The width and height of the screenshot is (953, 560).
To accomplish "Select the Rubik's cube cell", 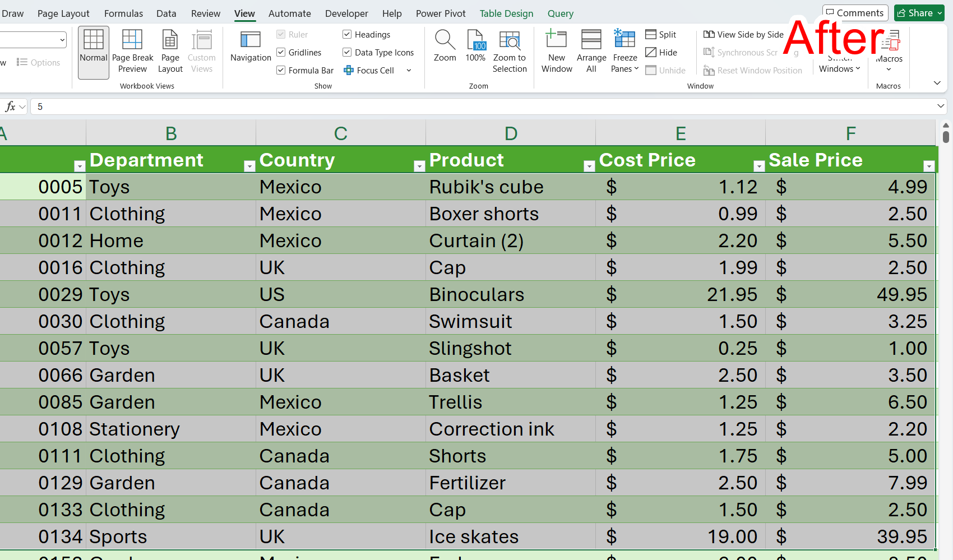I will click(511, 187).
